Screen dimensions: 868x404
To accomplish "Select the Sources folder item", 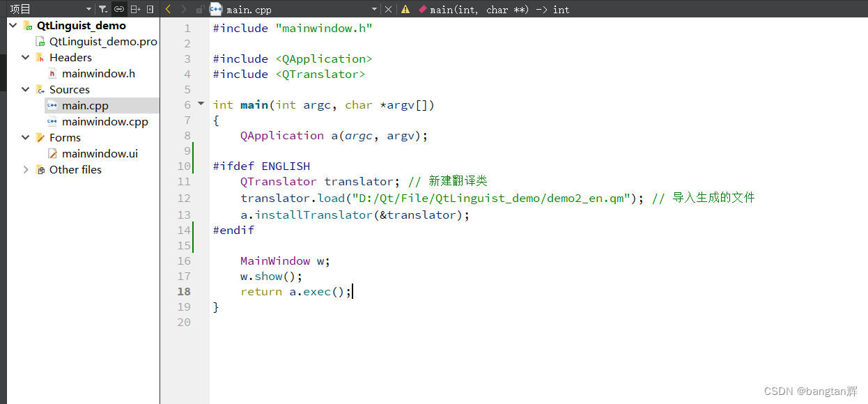I will (x=69, y=89).
